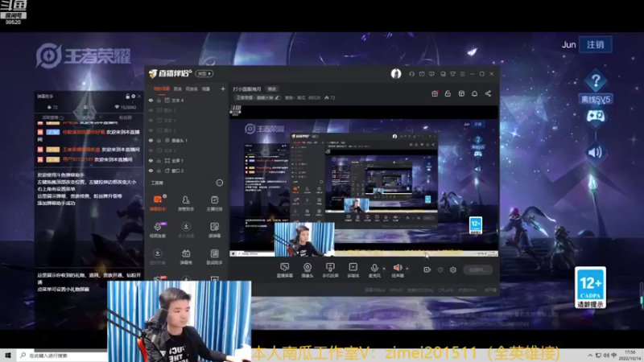
Task: Add a 摄像头 camera source
Action: coord(308,270)
